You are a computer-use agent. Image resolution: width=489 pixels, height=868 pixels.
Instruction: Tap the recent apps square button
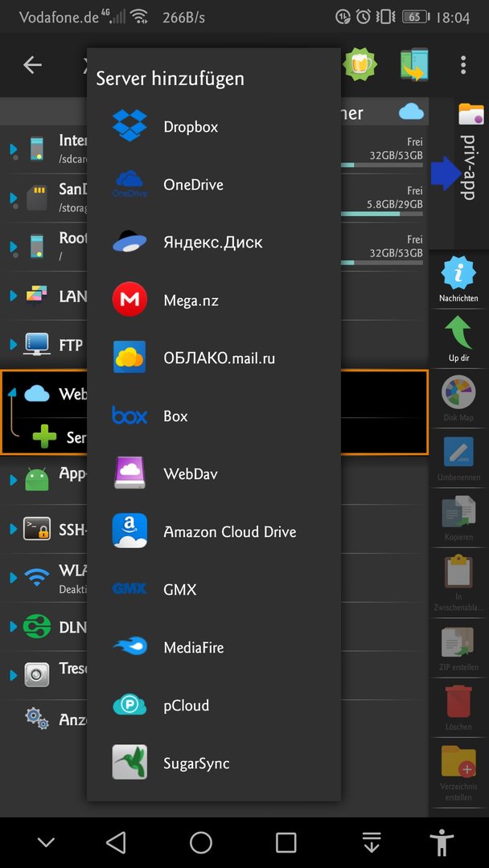point(286,842)
